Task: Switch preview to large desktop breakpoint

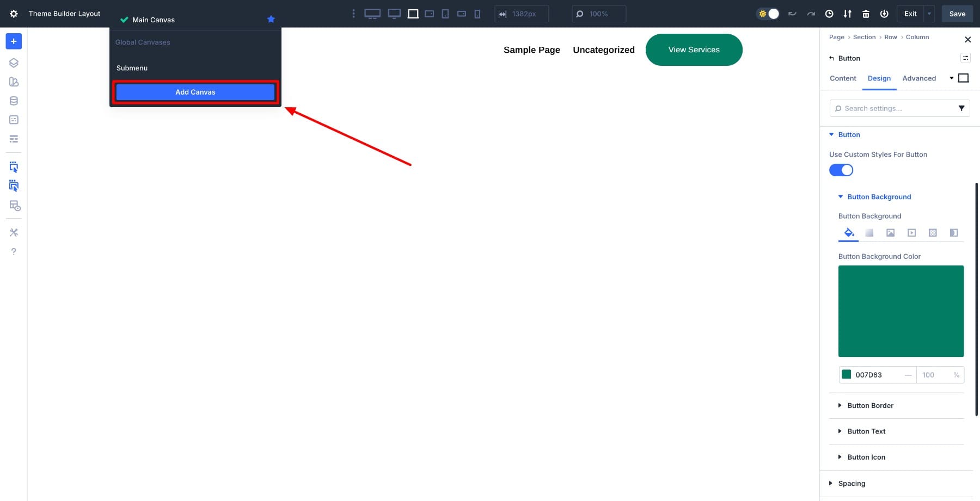Action: click(372, 14)
